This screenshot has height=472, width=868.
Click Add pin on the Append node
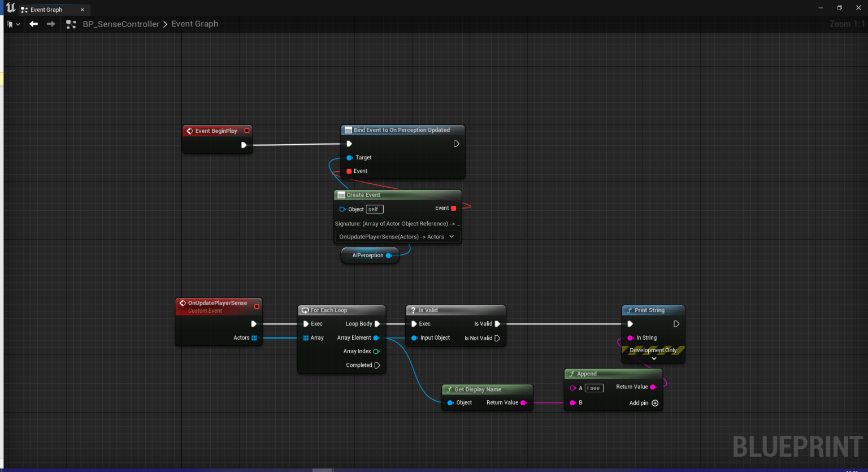655,403
